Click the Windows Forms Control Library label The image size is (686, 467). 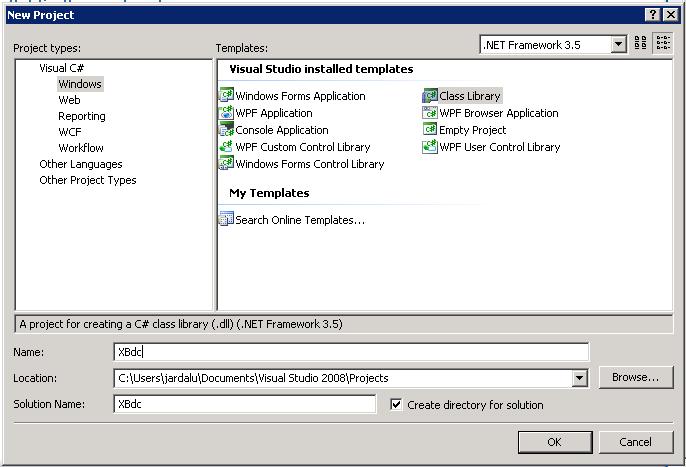tap(310, 164)
